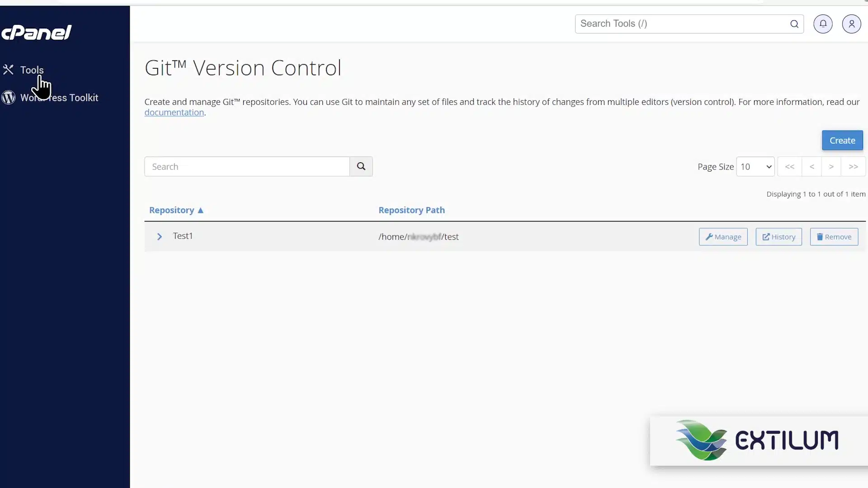Open the Page Size dropdown
Screen dimensions: 868x488
755,167
